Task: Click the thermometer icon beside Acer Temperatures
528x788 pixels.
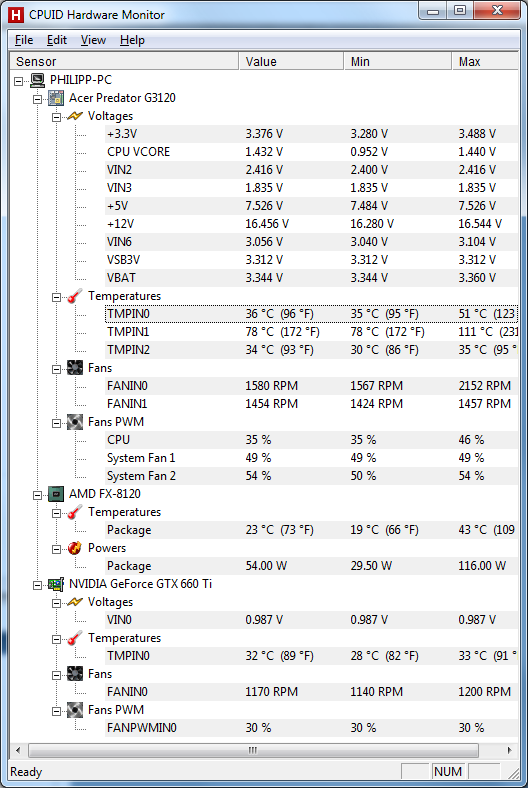Action: 75,296
